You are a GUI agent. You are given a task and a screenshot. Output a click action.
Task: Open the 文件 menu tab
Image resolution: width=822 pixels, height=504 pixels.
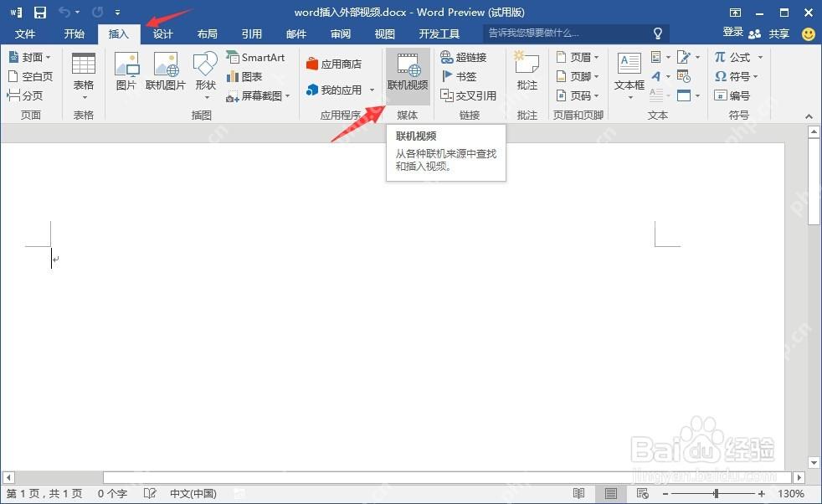(24, 34)
